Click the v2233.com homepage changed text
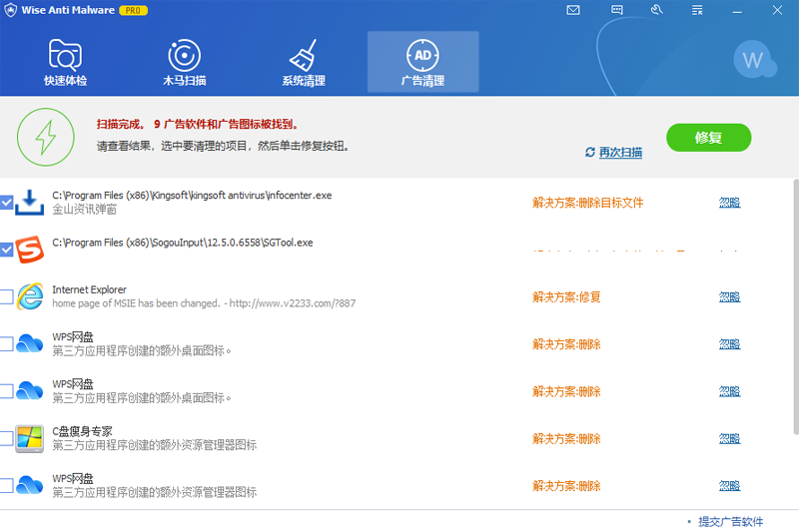This screenshot has height=532, width=799. tap(204, 303)
